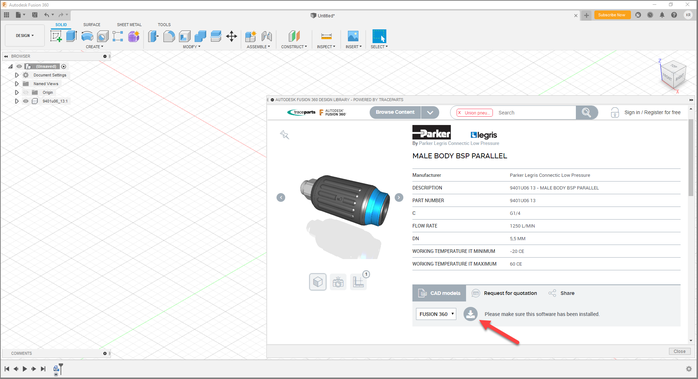Expand the Document Settings tree node
The height and width of the screenshot is (379, 698).
tap(17, 75)
